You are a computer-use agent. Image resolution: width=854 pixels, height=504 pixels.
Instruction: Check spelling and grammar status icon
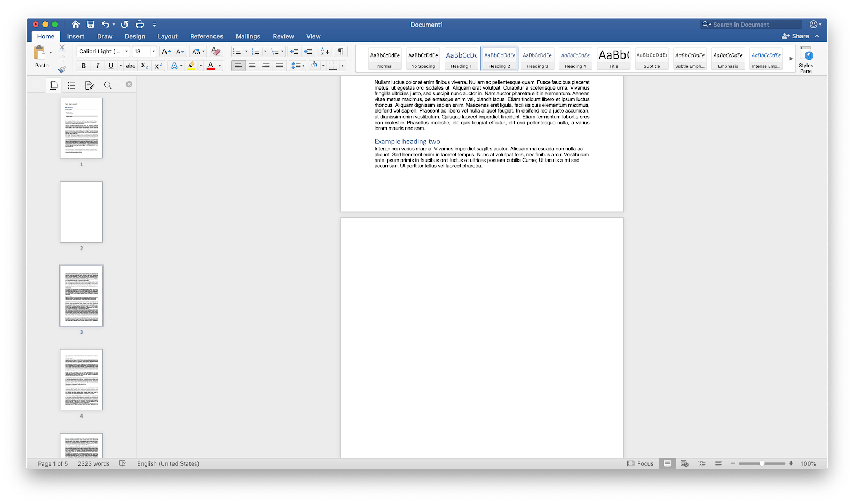point(123,463)
